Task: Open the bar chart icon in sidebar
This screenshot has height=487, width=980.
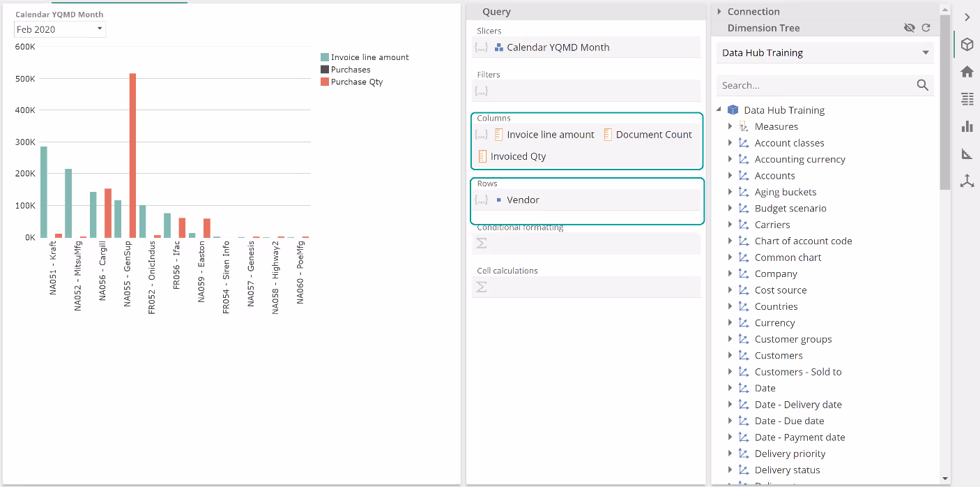Action: (x=967, y=126)
